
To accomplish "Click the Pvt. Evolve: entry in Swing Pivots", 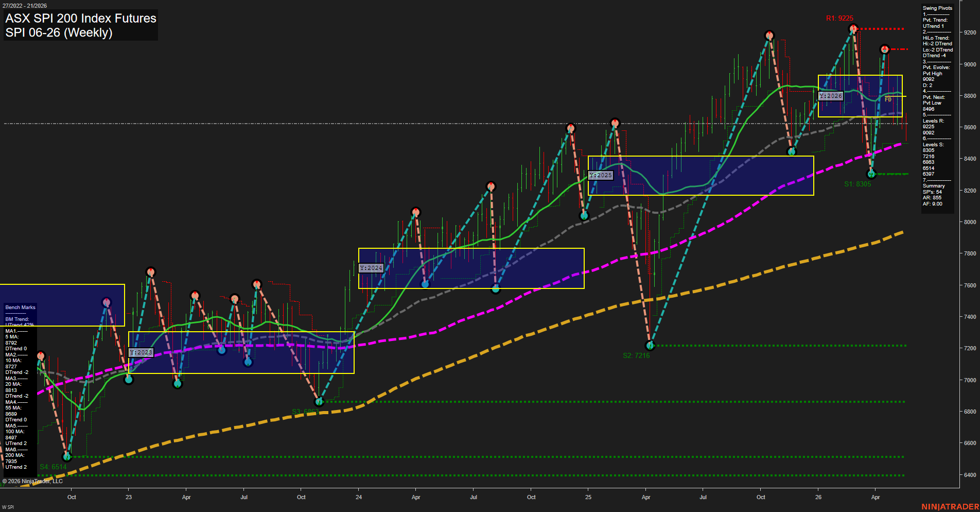I will click(936, 67).
